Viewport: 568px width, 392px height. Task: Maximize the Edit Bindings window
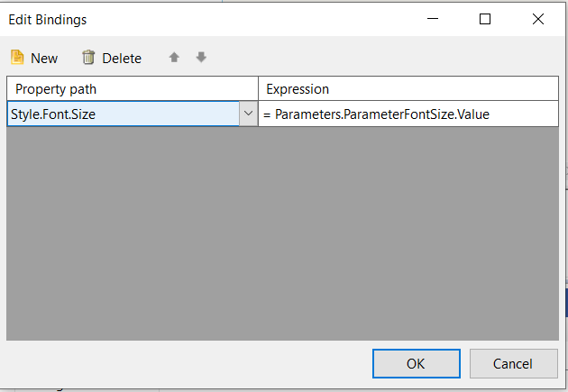pyautogui.click(x=485, y=19)
